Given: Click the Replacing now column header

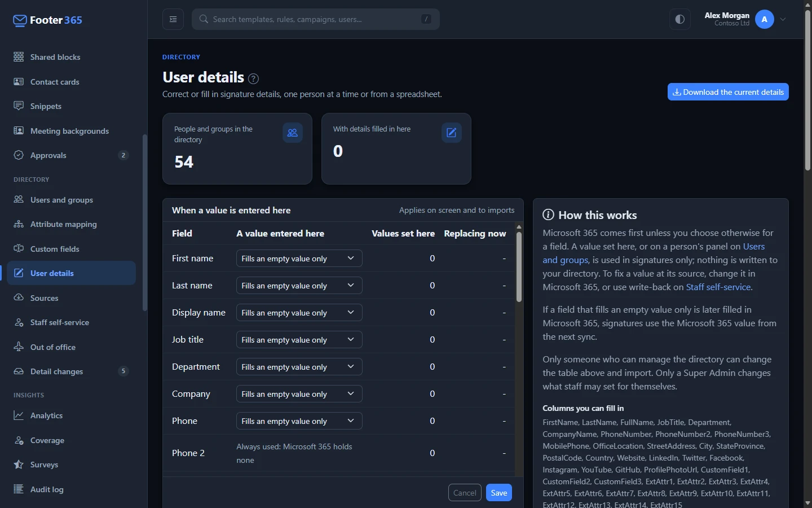Looking at the screenshot, I should click(x=475, y=233).
